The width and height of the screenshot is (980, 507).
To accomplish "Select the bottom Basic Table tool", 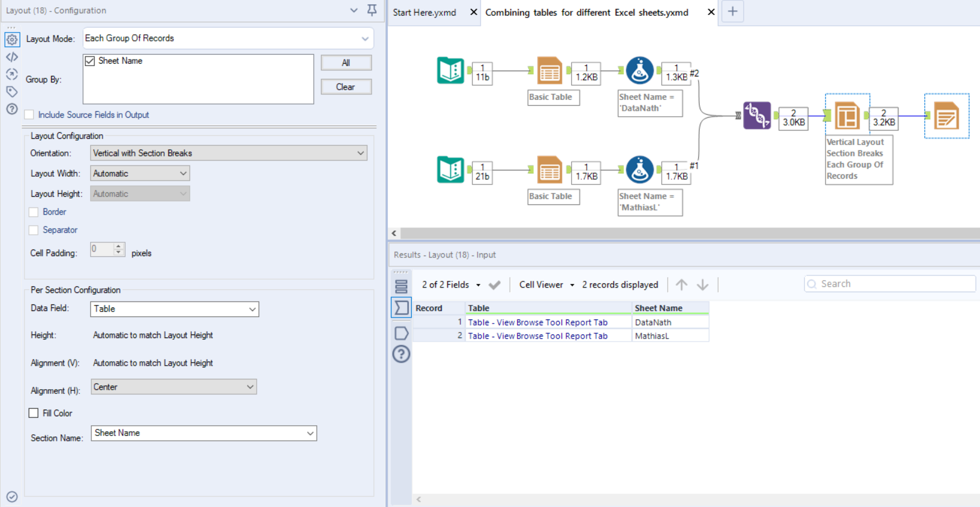I will click(x=550, y=170).
